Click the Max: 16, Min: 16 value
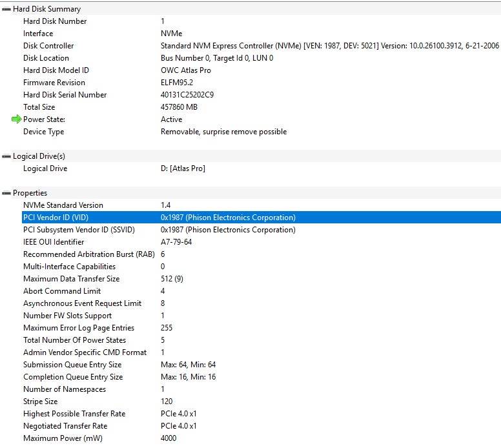 tap(188, 377)
